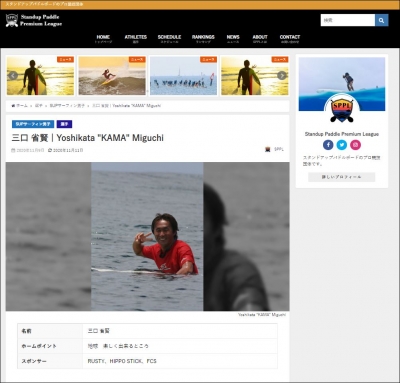400x383 pixels.
Task: Click the SPPL author link
Action: (279, 149)
